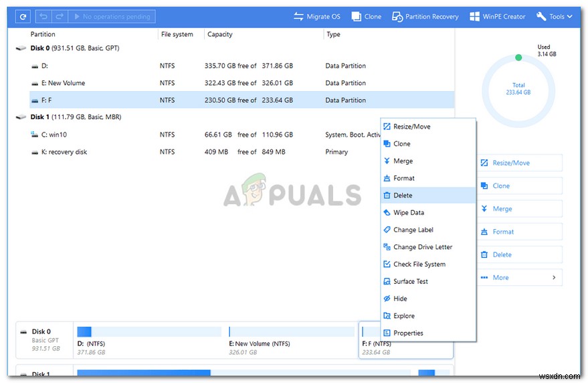Click the Type column header
This screenshot has width=588, height=383.
[333, 34]
